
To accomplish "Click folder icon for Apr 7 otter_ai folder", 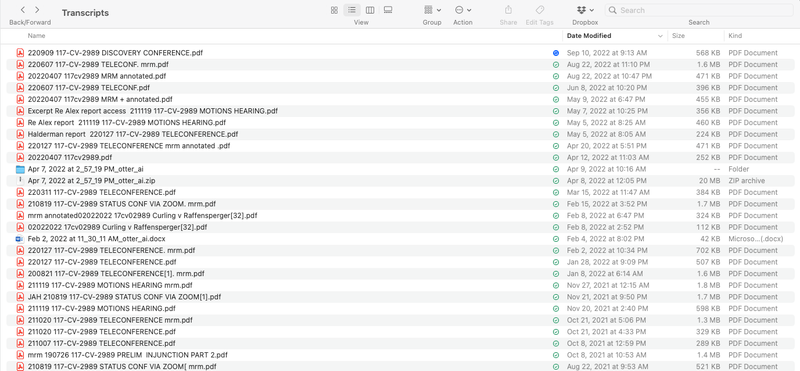I will coord(20,169).
